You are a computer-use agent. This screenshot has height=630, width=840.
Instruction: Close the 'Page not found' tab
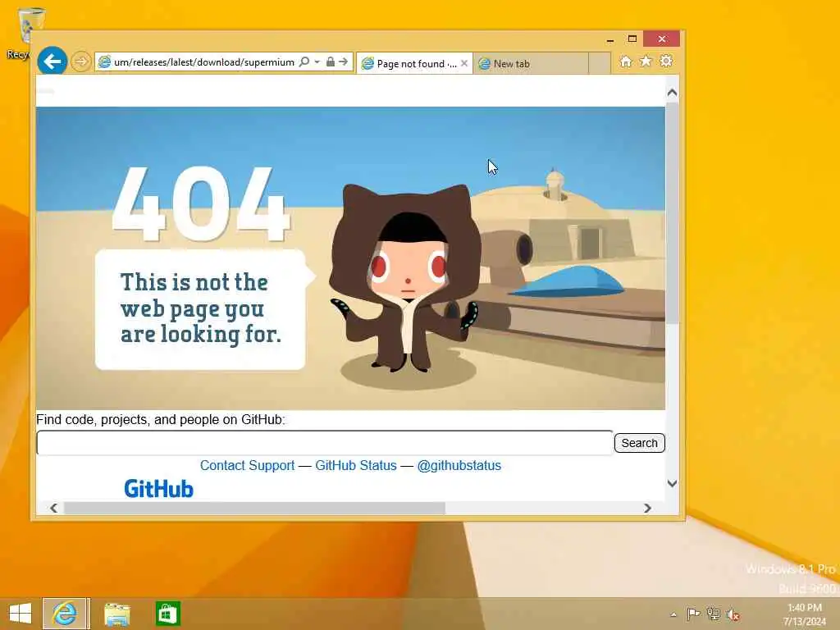click(x=464, y=63)
